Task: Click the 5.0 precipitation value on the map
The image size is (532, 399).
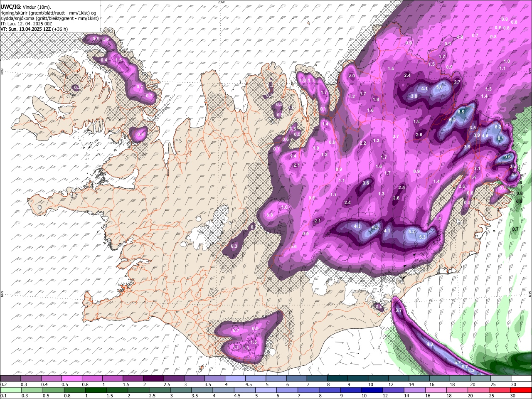Action: 440,87
